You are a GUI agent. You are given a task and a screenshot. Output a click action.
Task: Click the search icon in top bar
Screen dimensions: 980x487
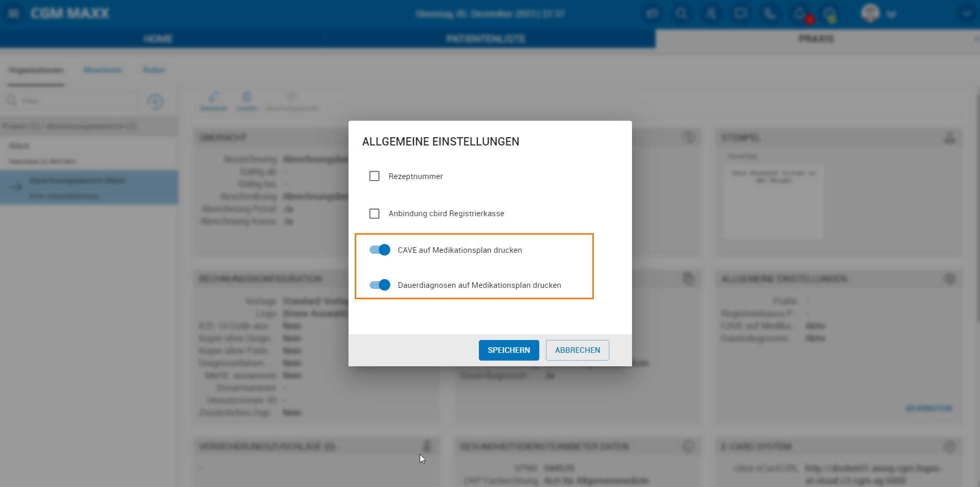(x=682, y=13)
